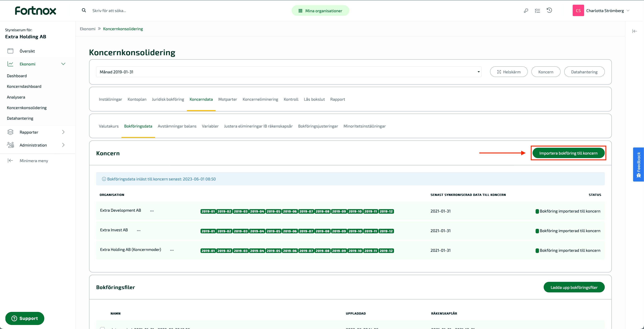
Task: Open the Månad 2019-01-31 period dropdown
Action: tap(289, 72)
